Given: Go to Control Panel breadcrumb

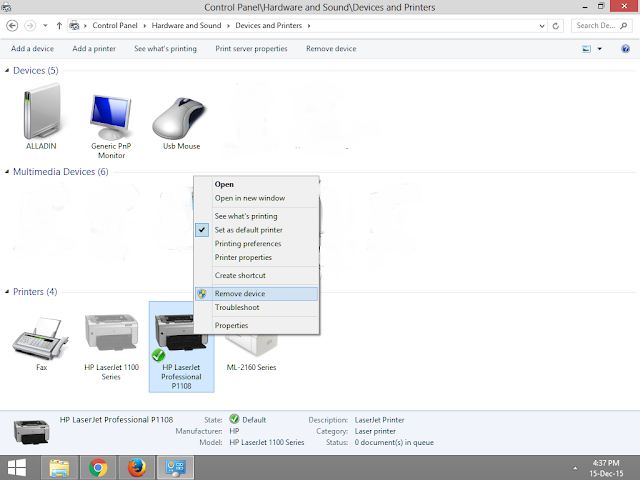Looking at the screenshot, I should pos(115,25).
